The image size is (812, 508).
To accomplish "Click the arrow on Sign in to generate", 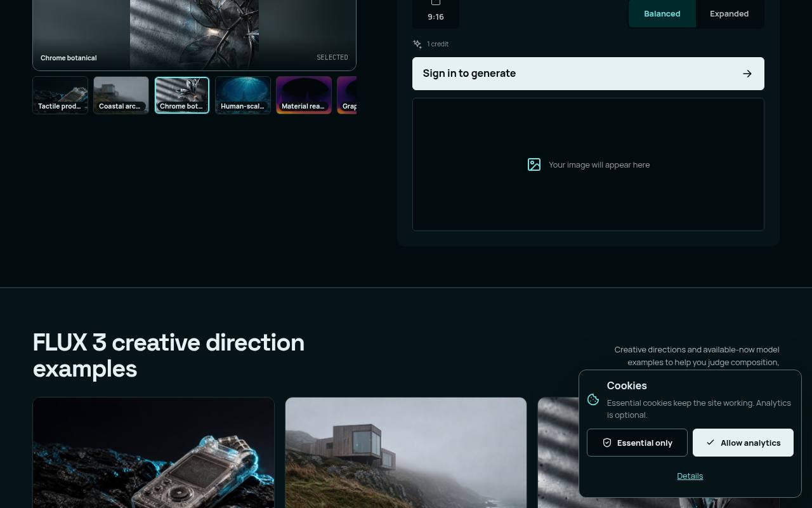I will coord(747,74).
